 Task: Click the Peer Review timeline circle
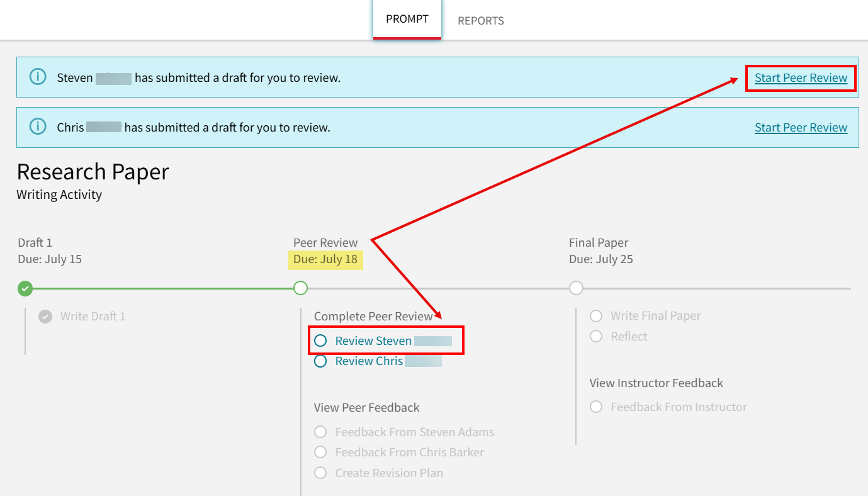coord(301,288)
